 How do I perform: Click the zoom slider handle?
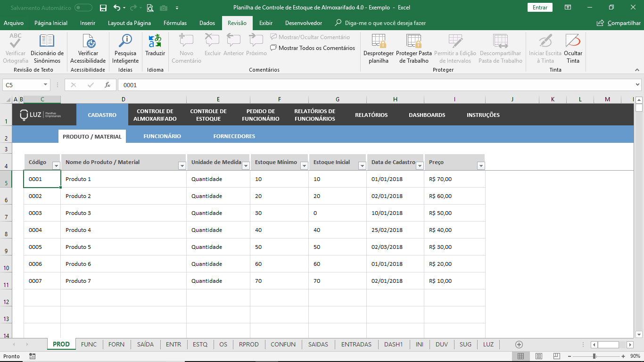594,356
